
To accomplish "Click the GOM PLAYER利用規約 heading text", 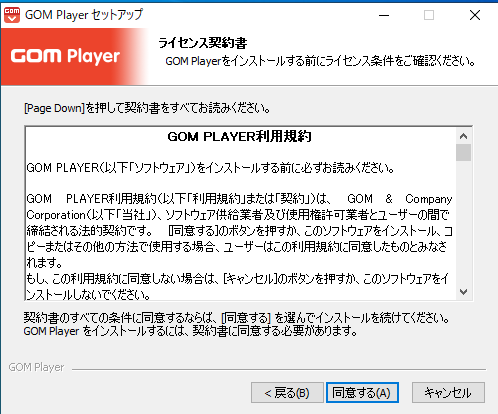I will pos(239,136).
